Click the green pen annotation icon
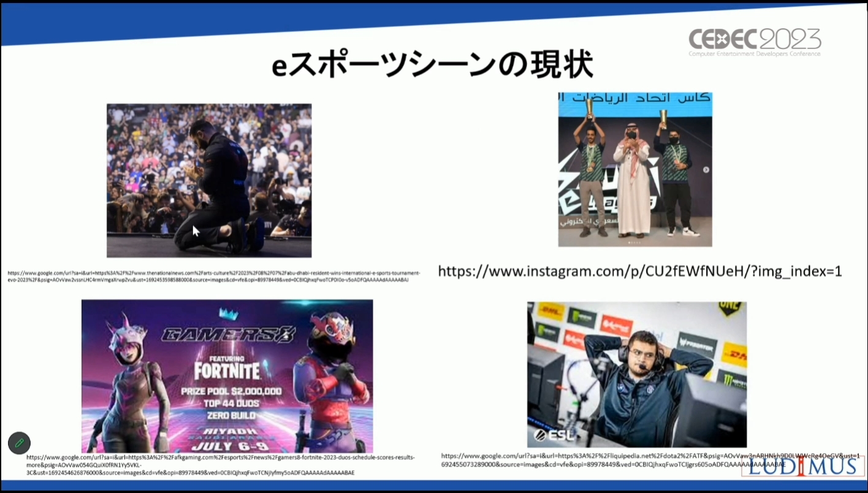The height and width of the screenshot is (493, 868). tap(19, 443)
